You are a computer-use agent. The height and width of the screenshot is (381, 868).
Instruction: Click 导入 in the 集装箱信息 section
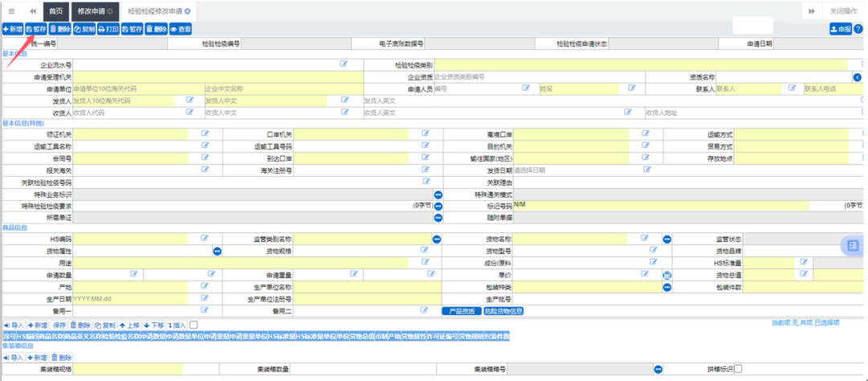coord(14,358)
